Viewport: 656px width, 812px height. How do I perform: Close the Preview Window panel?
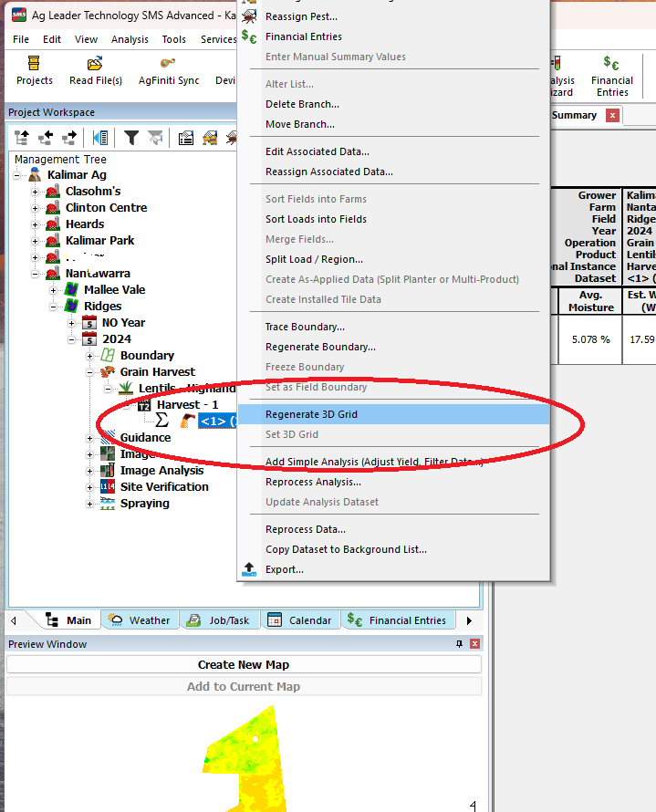point(474,644)
